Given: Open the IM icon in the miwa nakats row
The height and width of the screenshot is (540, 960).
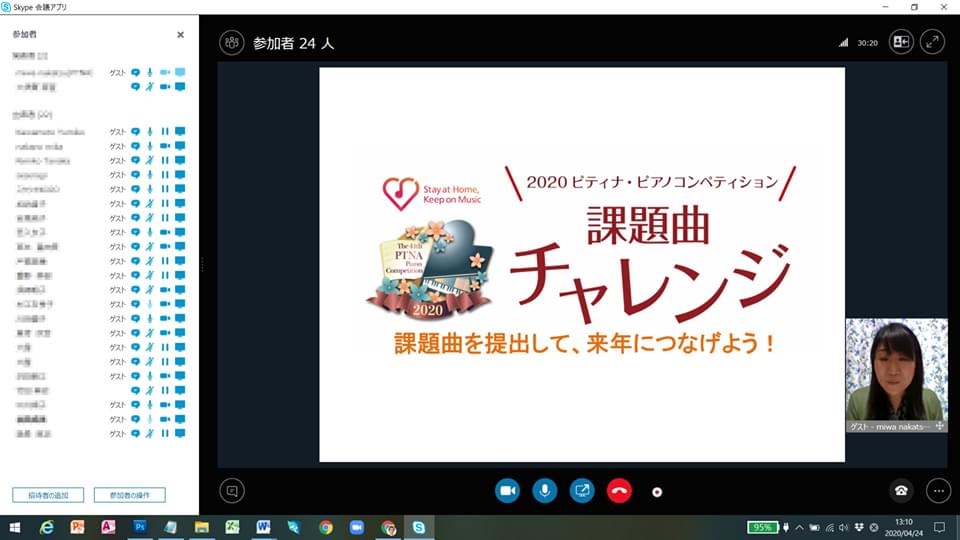Looking at the screenshot, I should pos(135,72).
